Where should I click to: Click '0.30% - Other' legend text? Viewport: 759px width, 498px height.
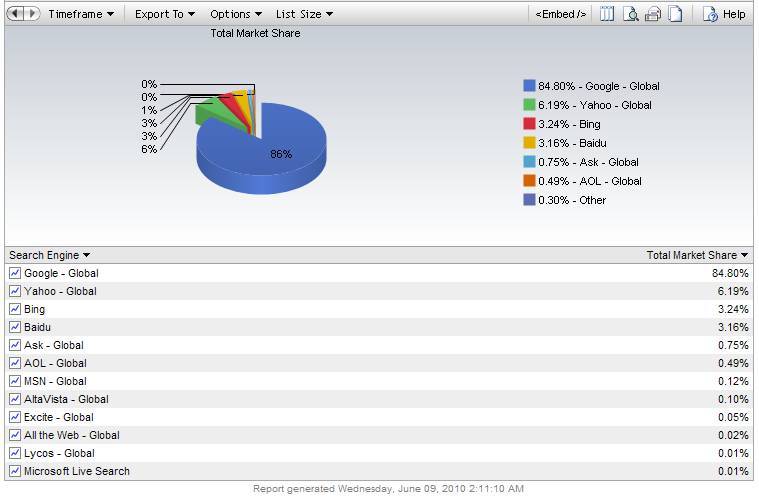tap(572, 200)
